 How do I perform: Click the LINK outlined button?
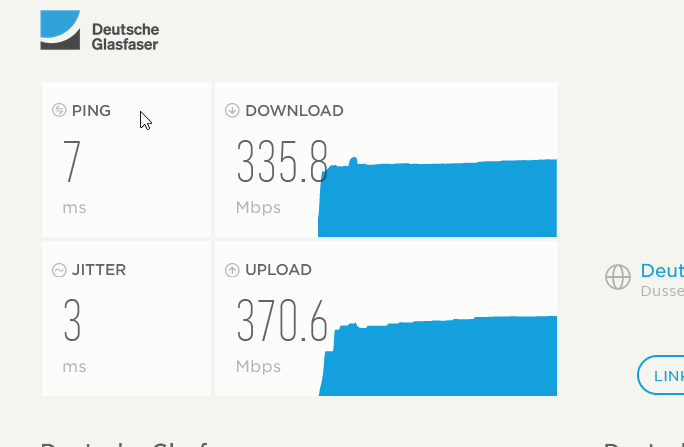(660, 375)
